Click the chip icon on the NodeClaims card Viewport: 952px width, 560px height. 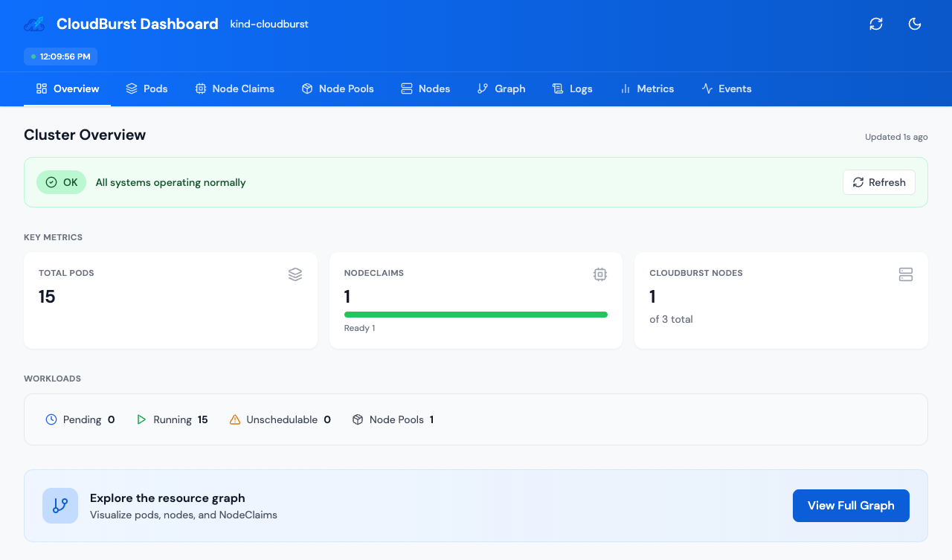pos(600,274)
